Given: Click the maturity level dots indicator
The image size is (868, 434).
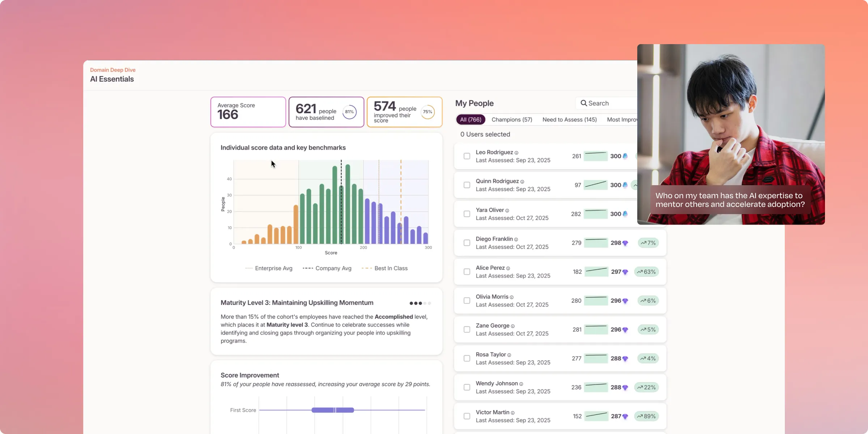Looking at the screenshot, I should point(420,303).
